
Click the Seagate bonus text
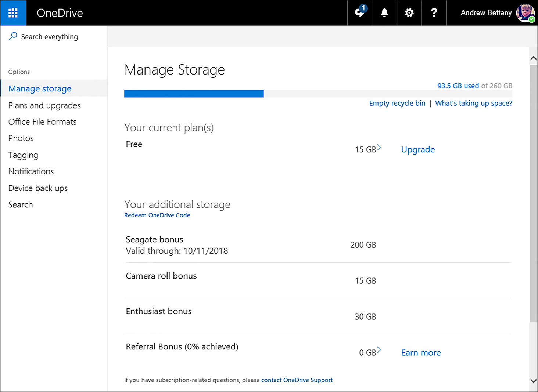pos(154,239)
